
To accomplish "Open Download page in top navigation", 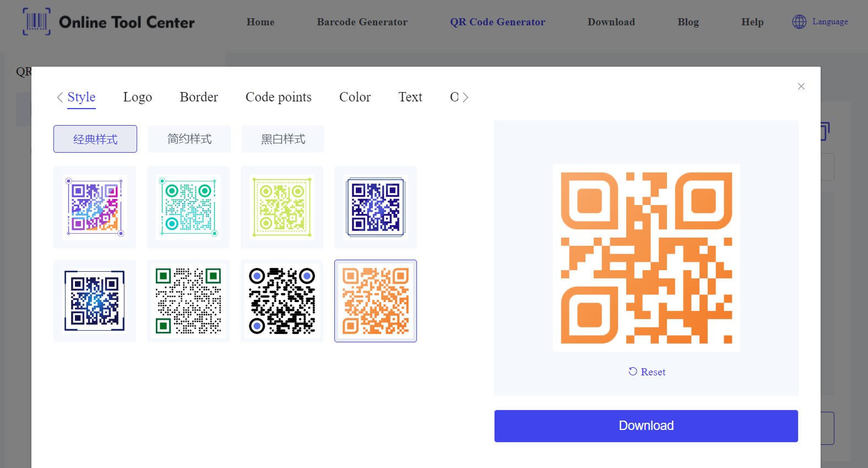I will coord(611,22).
